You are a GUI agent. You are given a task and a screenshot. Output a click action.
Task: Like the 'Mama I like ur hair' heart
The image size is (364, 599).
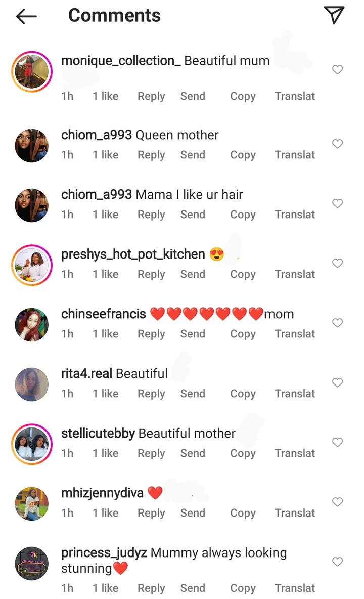point(337,203)
